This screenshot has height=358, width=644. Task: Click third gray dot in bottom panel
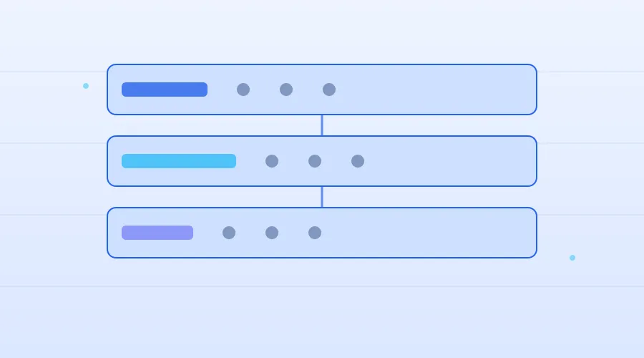315,233
